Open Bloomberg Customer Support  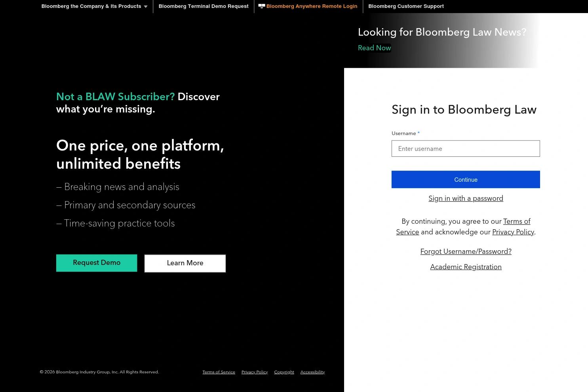pyautogui.click(x=406, y=6)
